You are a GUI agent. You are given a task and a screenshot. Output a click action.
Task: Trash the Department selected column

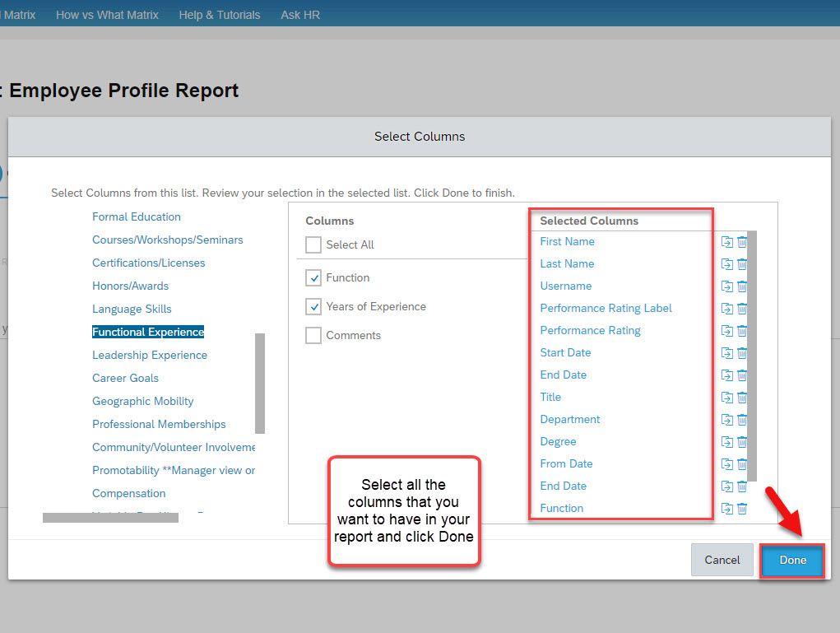coord(742,419)
